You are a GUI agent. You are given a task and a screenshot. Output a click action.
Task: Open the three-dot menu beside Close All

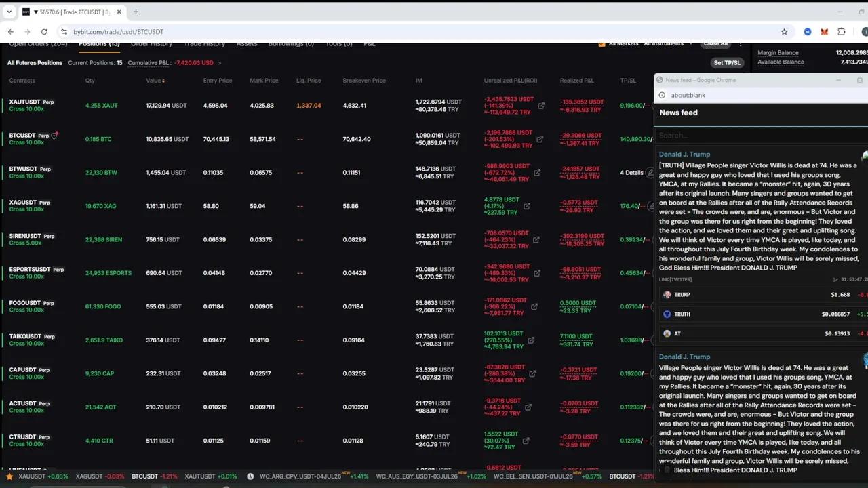[x=741, y=44]
